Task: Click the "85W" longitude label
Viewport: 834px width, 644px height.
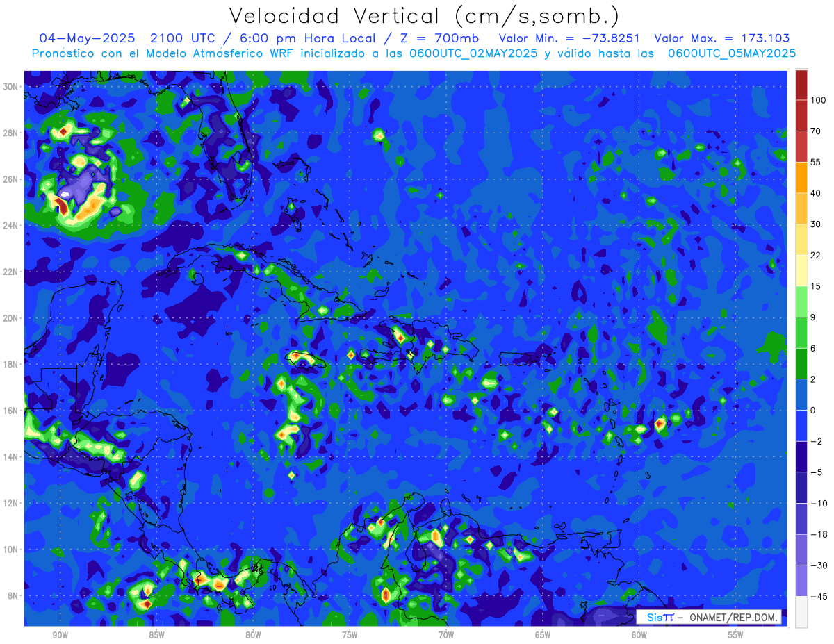Action: [x=156, y=635]
